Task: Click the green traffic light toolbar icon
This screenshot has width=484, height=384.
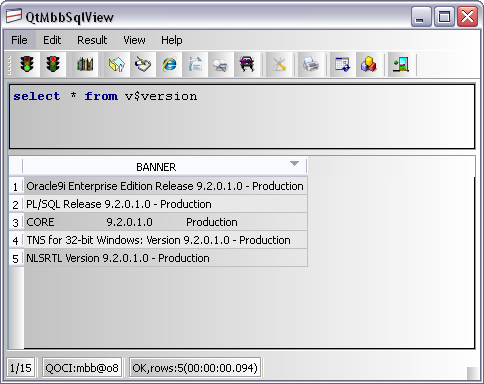Action: [27, 64]
